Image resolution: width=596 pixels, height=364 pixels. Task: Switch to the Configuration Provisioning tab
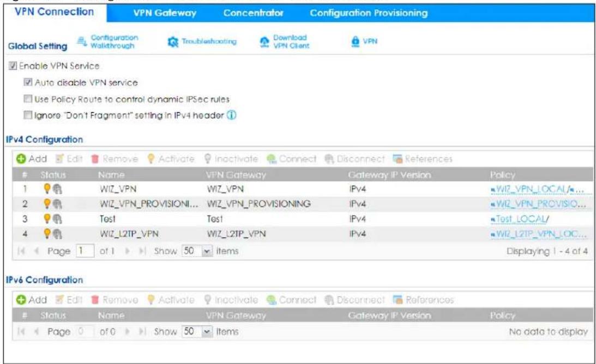coord(369,13)
